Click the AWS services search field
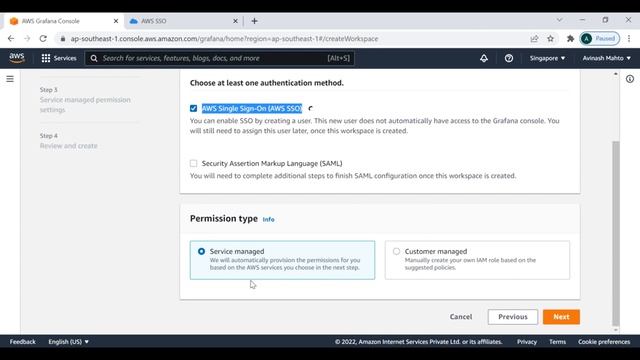 [x=220, y=58]
